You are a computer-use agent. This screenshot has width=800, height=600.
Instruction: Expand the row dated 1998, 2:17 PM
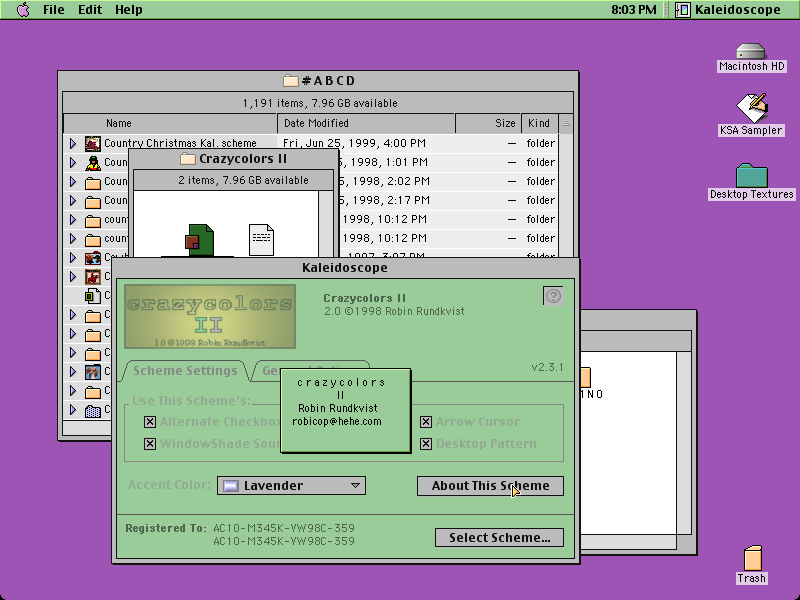(x=73, y=201)
